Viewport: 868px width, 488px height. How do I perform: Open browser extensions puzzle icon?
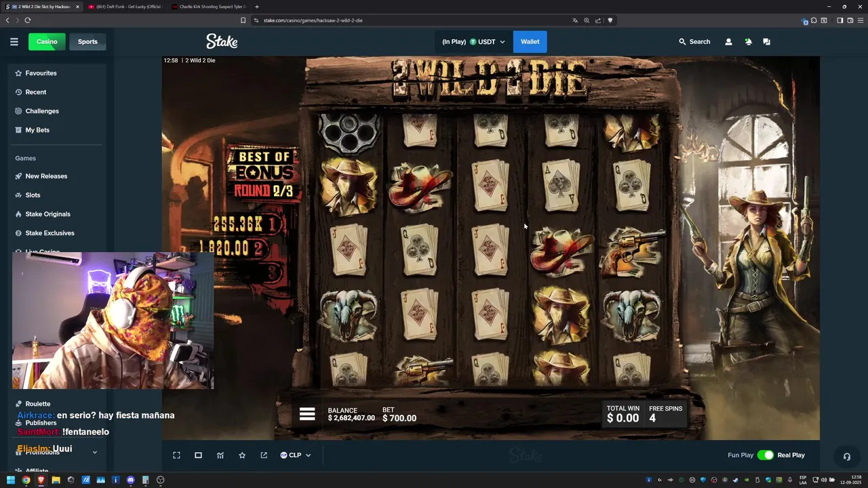click(x=814, y=20)
